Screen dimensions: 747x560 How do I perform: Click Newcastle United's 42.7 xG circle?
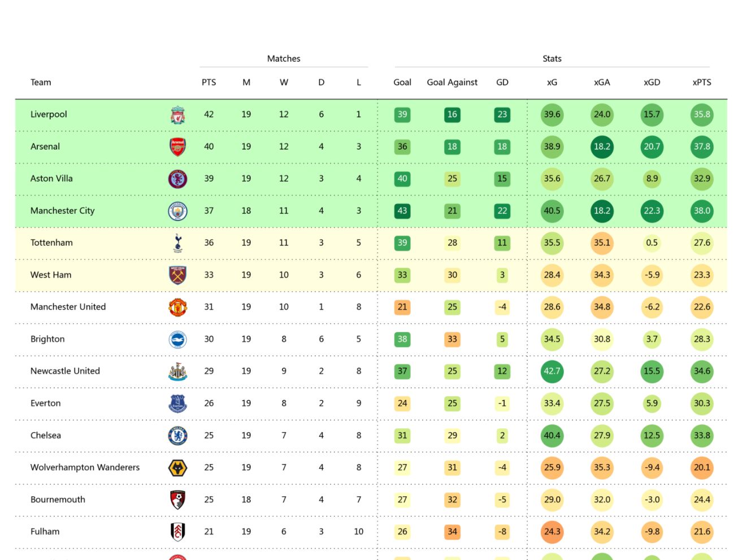pos(552,371)
